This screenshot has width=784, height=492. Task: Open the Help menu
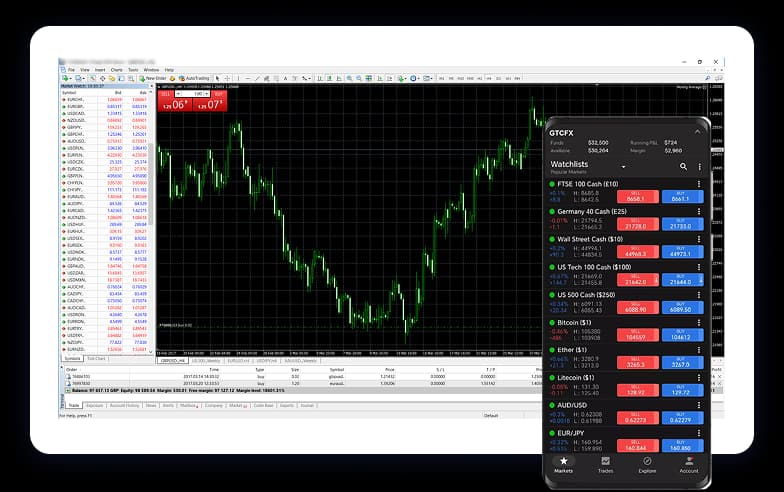(169, 70)
